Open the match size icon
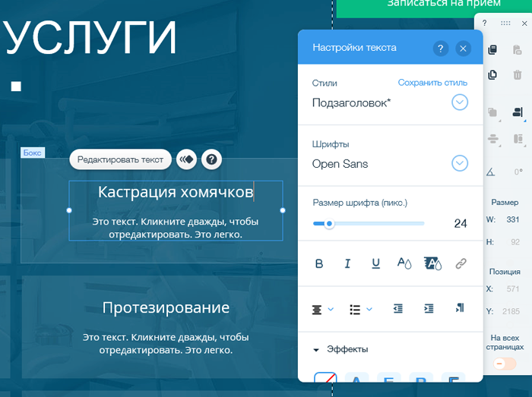The image size is (532, 397). click(518, 139)
